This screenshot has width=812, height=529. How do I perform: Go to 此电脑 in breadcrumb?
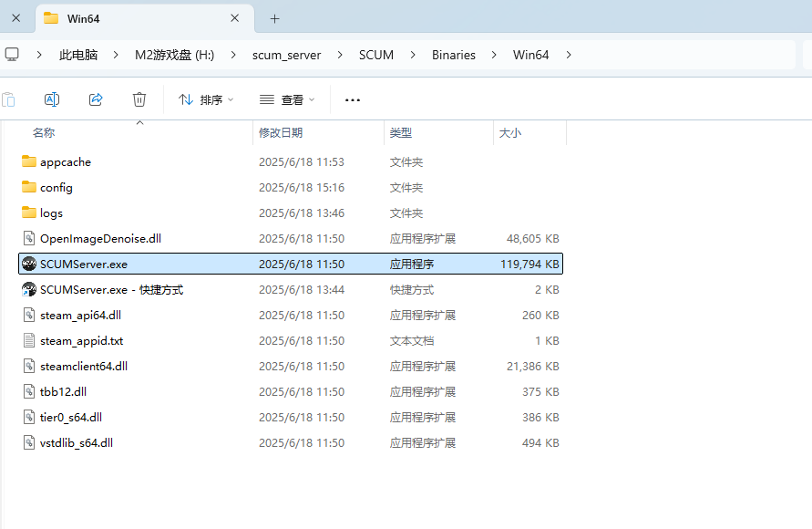[x=78, y=55]
